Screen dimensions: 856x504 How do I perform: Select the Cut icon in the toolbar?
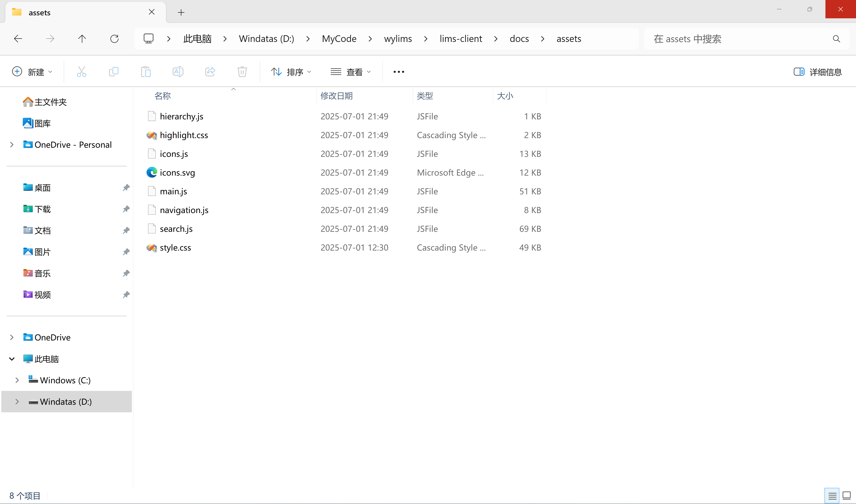(x=81, y=71)
